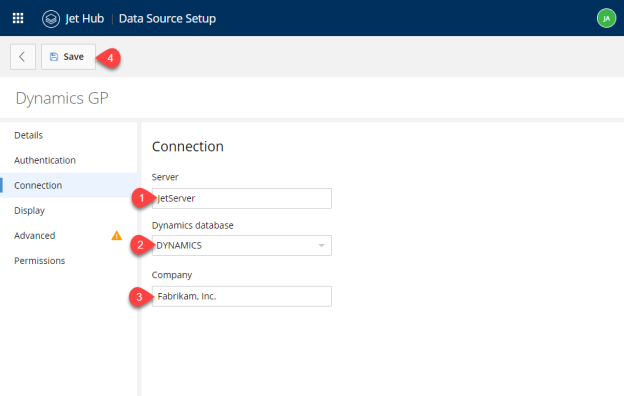Go back using the left arrow button

coord(23,57)
